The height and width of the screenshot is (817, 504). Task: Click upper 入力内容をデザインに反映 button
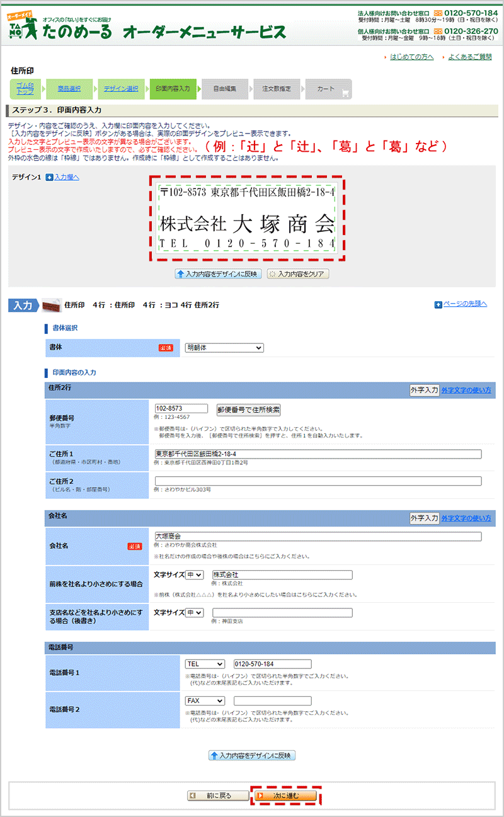[x=219, y=274]
